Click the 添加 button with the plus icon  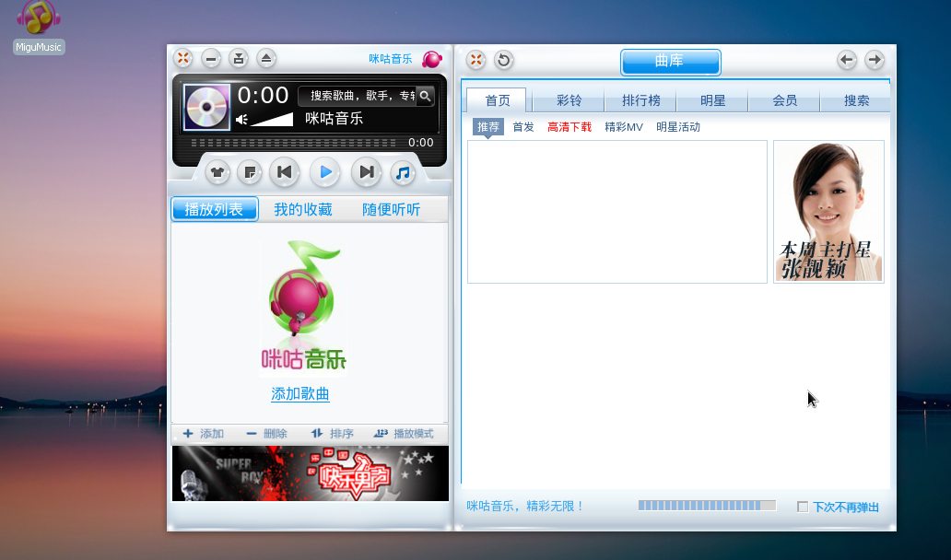pyautogui.click(x=203, y=433)
